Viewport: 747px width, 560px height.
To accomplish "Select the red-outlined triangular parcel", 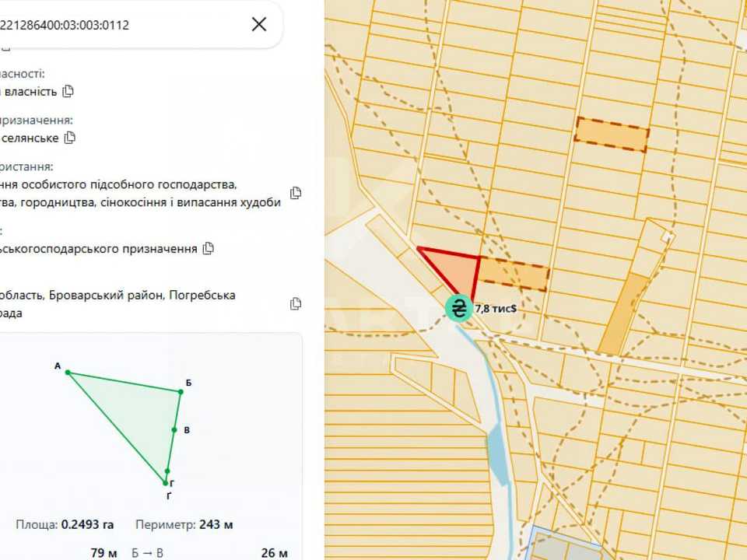I will point(457,270).
